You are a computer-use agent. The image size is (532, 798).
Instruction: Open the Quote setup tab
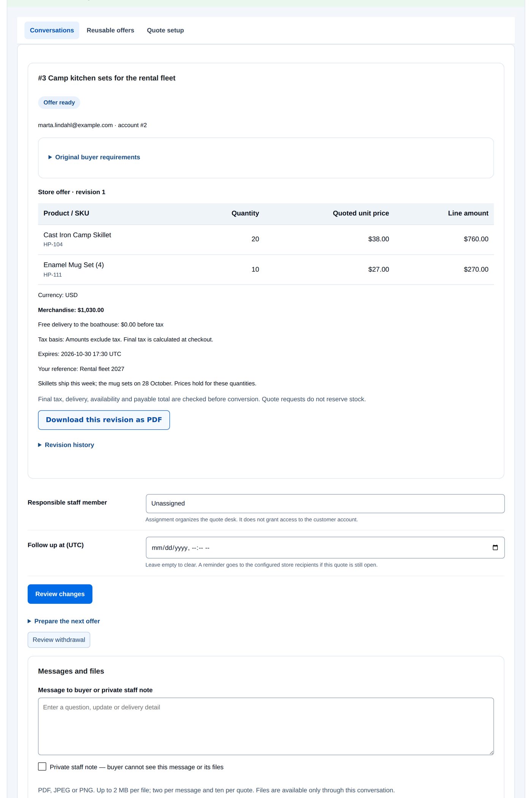165,30
